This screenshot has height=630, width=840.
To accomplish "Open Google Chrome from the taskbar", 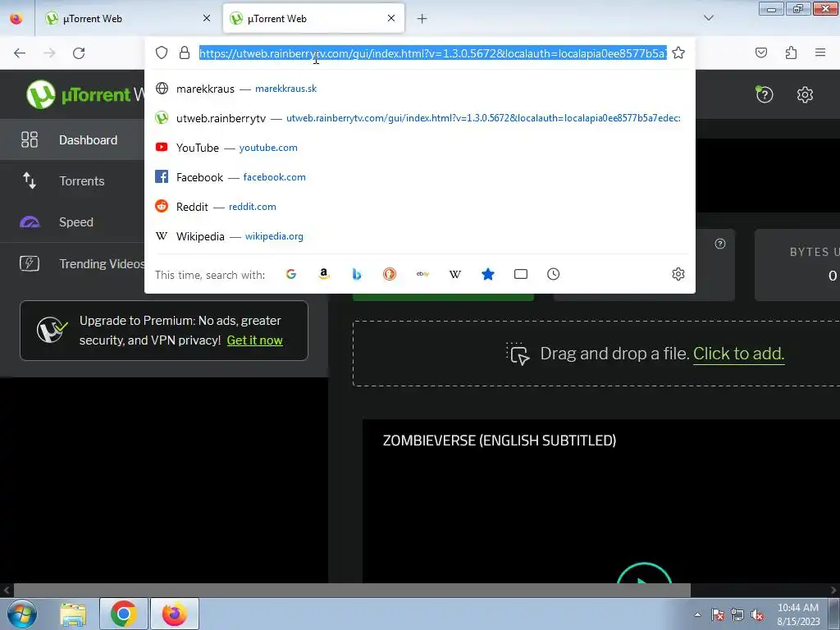I will (123, 614).
